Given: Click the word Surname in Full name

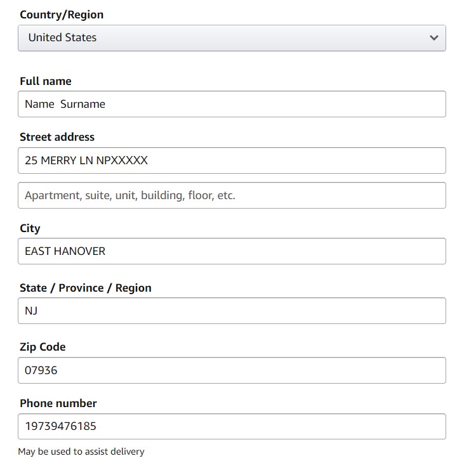Looking at the screenshot, I should [83, 104].
